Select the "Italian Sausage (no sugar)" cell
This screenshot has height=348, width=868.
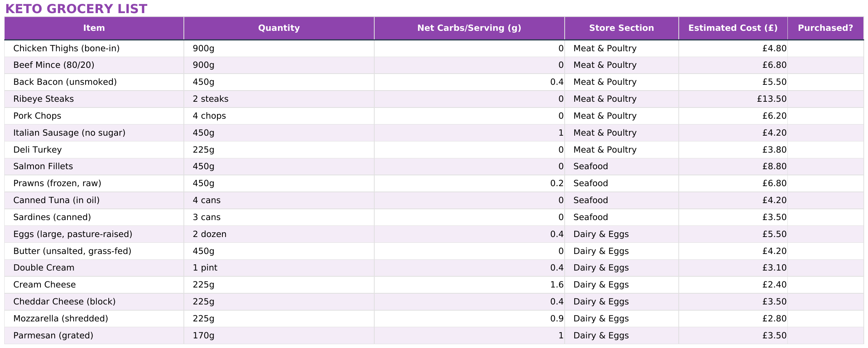(x=94, y=133)
